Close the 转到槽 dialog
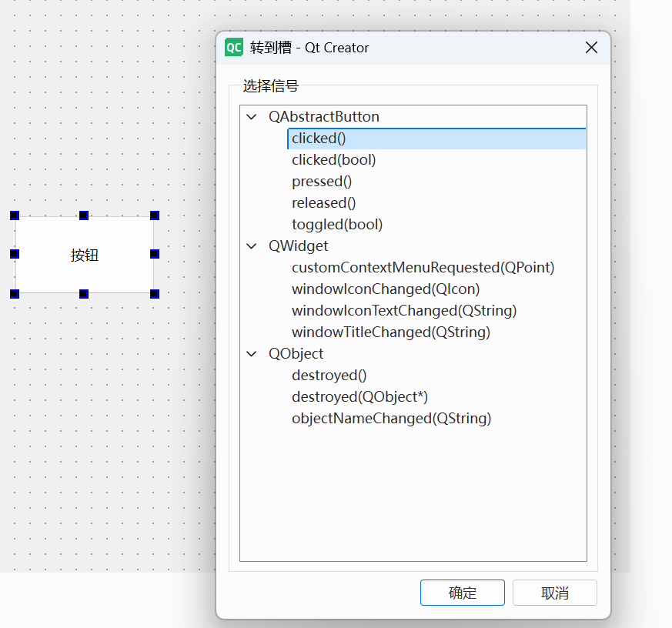672x628 pixels. tap(591, 48)
